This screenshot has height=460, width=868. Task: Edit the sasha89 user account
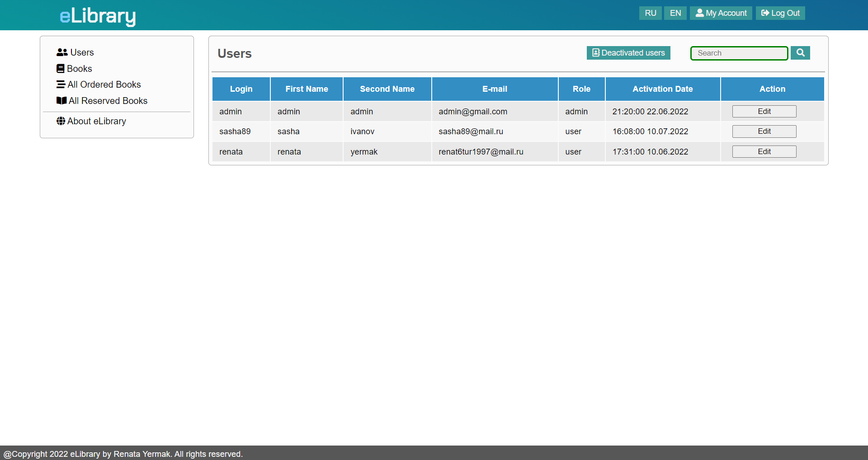click(764, 131)
